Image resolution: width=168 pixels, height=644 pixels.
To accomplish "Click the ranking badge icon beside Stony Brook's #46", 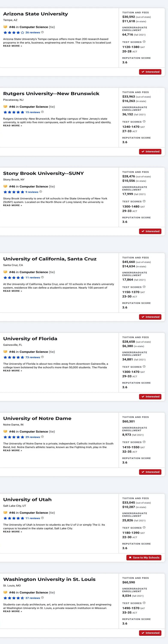I will coord(5,186).
